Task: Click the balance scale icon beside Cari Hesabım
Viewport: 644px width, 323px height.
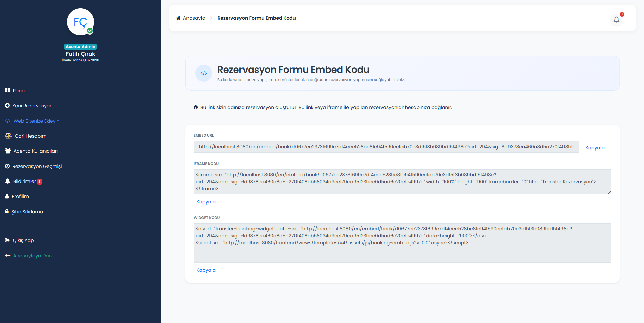Action: coord(8,136)
